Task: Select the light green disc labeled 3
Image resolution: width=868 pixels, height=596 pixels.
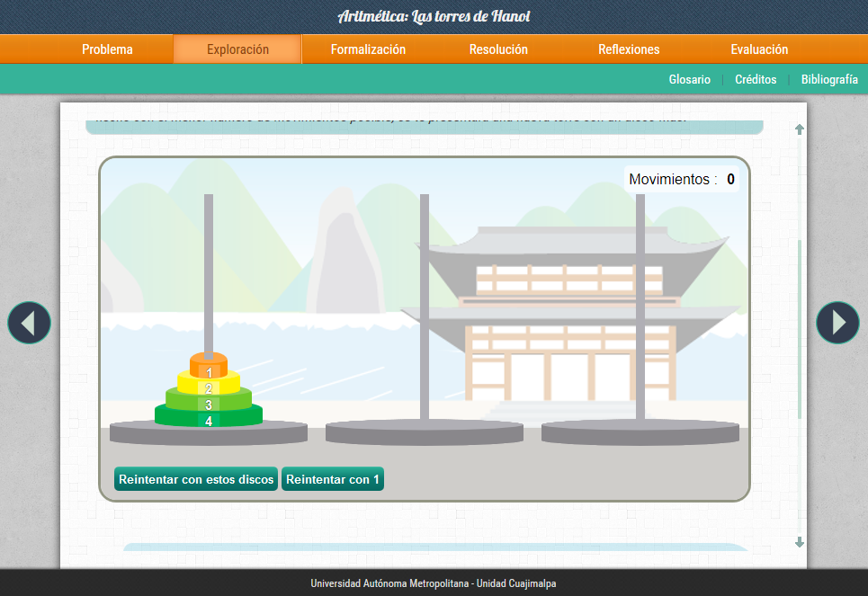Action: (x=209, y=404)
